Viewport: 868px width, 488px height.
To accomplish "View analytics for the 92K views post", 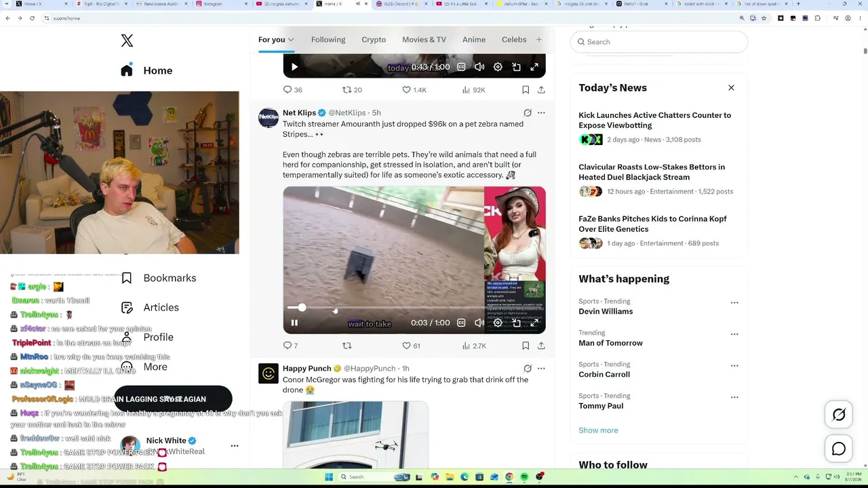I will coord(473,89).
